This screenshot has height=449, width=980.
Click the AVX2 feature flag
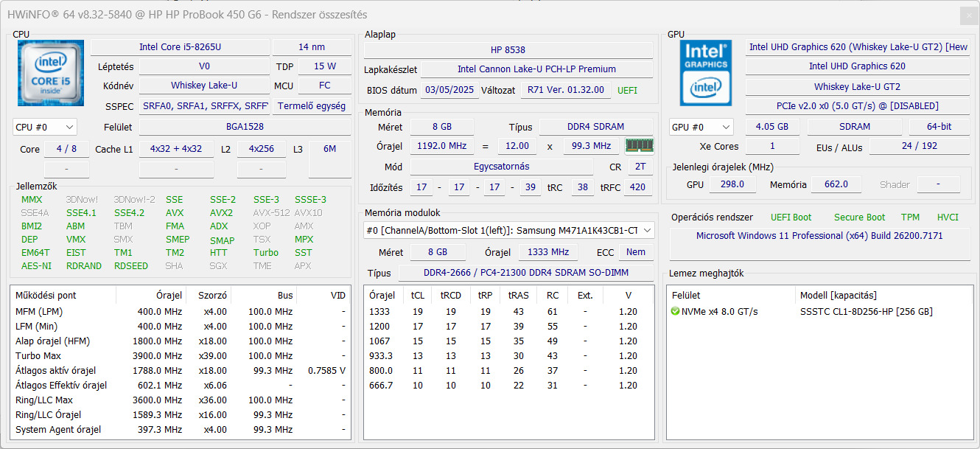pyautogui.click(x=221, y=212)
